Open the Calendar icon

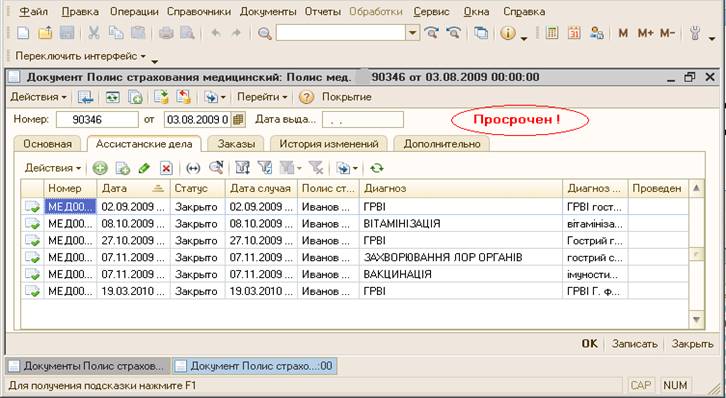click(574, 33)
